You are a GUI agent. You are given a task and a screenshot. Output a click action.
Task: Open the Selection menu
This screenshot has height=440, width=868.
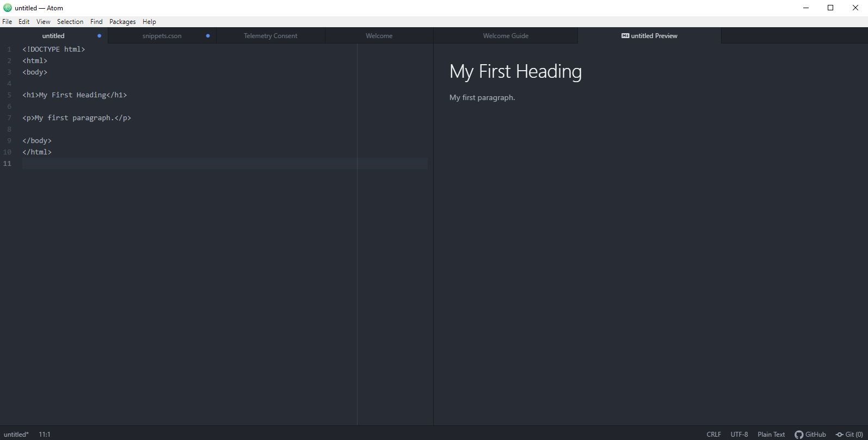pyautogui.click(x=70, y=22)
